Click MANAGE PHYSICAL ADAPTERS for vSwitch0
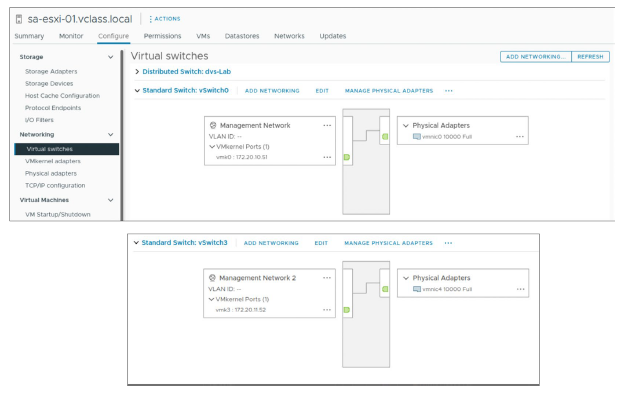Screen dimensions: 627x393 pos(389,91)
